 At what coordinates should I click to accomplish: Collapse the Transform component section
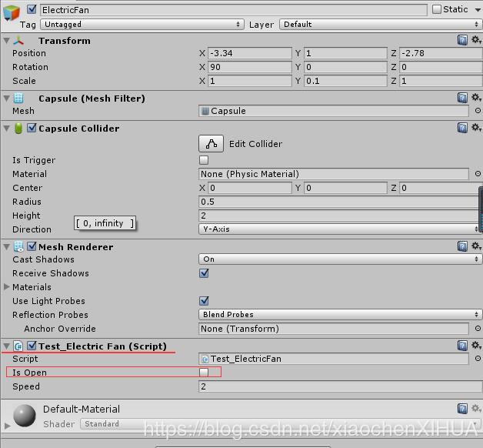pyautogui.click(x=6, y=40)
